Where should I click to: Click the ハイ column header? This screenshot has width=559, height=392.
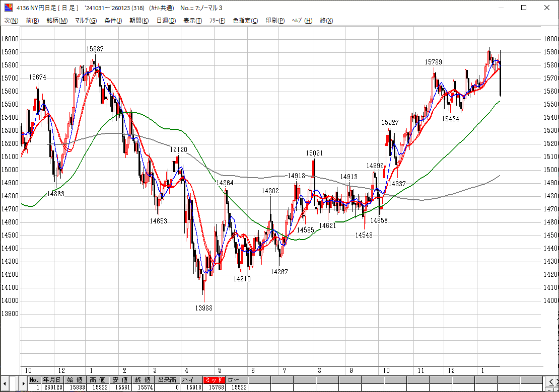[x=189, y=380]
